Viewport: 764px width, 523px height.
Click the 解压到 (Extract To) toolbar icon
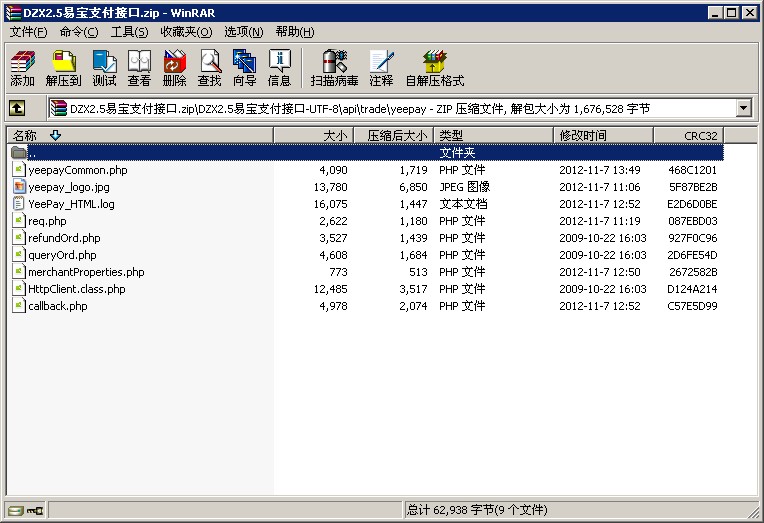pyautogui.click(x=63, y=68)
